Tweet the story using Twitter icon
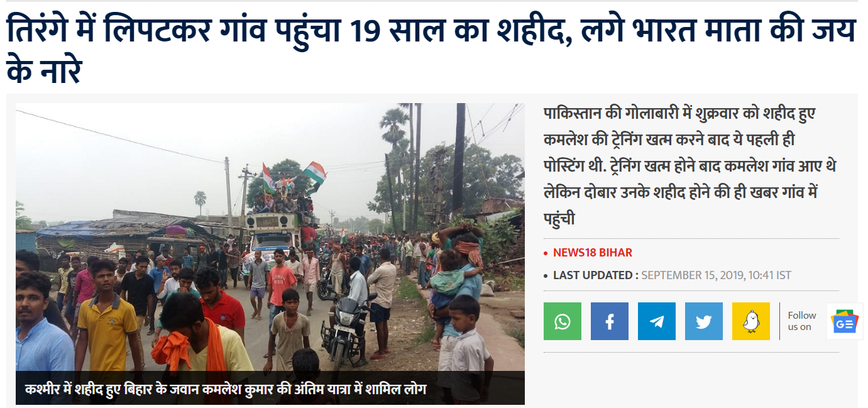The image size is (868, 408). pos(704,321)
